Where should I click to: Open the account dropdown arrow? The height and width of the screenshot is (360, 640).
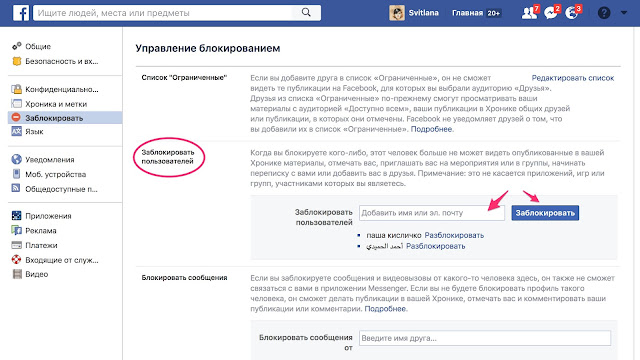[624, 13]
